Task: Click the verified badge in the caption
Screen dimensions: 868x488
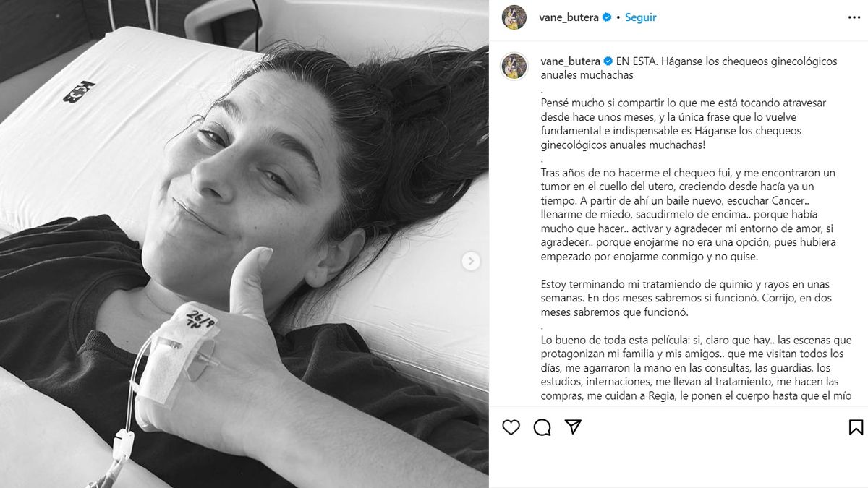Action: pos(608,61)
